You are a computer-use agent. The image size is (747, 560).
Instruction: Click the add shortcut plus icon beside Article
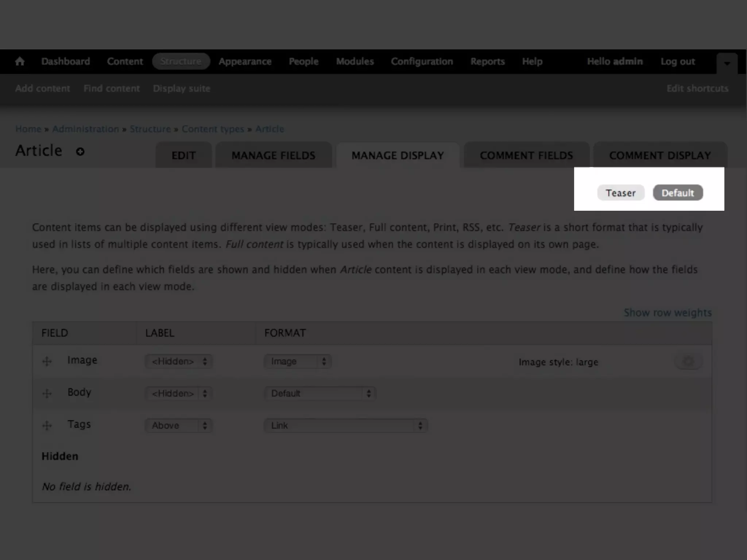click(80, 152)
